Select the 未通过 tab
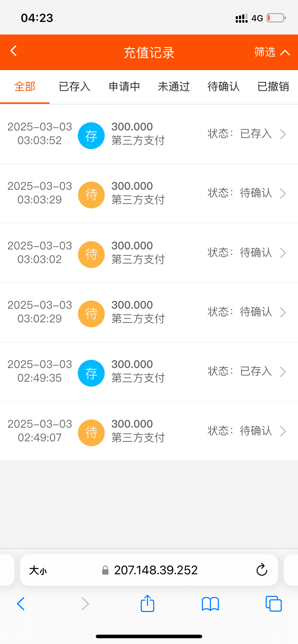The height and width of the screenshot is (644, 298). coord(174,87)
